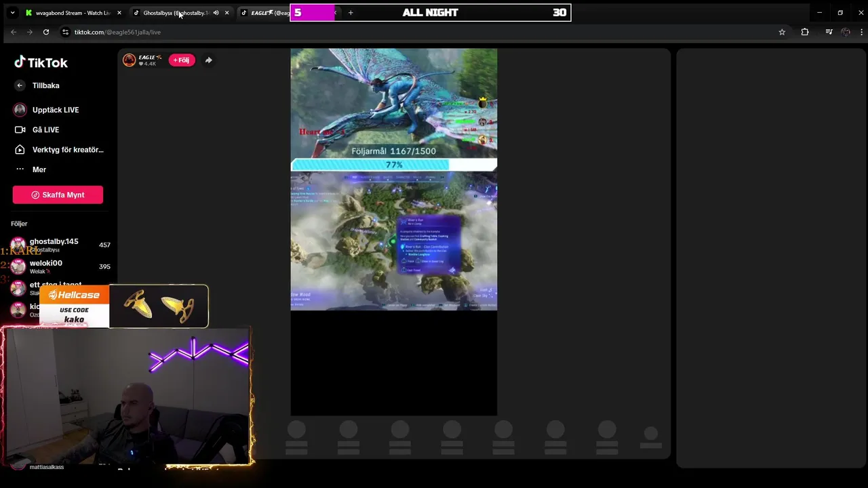
Task: Navigate back in browser history
Action: click(x=14, y=32)
